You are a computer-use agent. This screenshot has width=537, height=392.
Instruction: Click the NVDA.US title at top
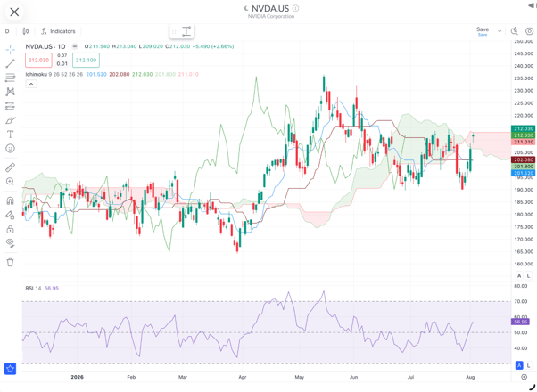pos(270,8)
